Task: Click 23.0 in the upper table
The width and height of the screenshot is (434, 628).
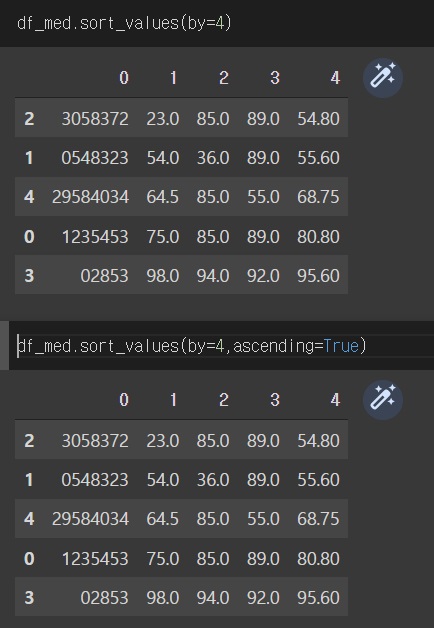Action: click(163, 119)
